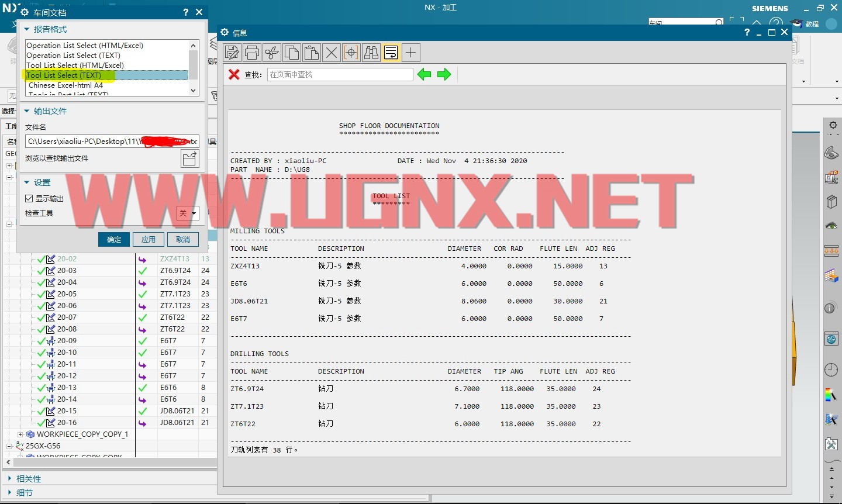
Task: Click the Paste clipboard icon in Information window
Action: click(x=312, y=53)
